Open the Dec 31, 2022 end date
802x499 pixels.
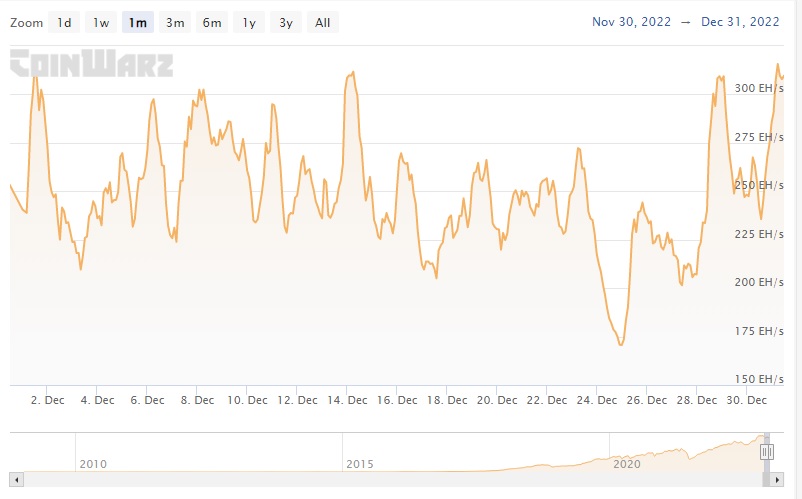(x=741, y=22)
